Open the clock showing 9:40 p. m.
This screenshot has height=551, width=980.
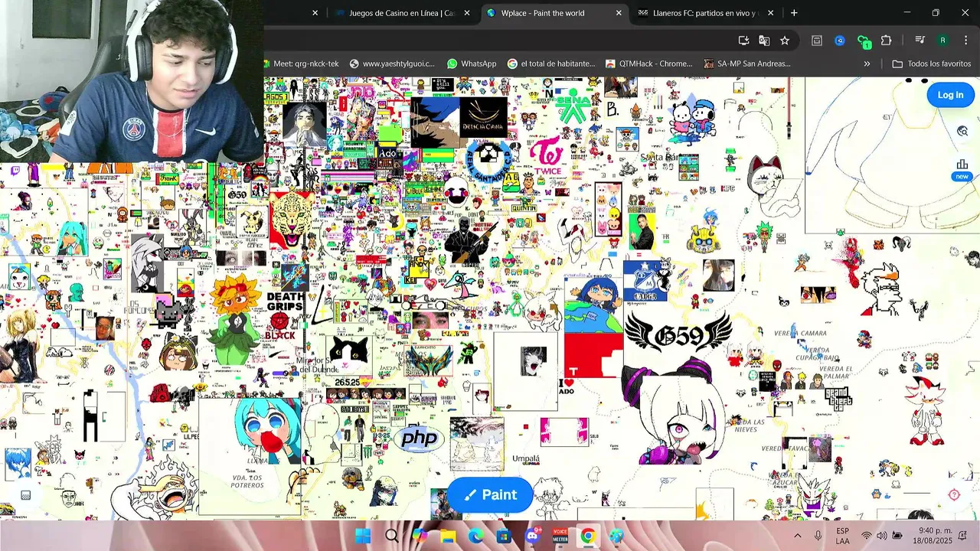point(934,536)
